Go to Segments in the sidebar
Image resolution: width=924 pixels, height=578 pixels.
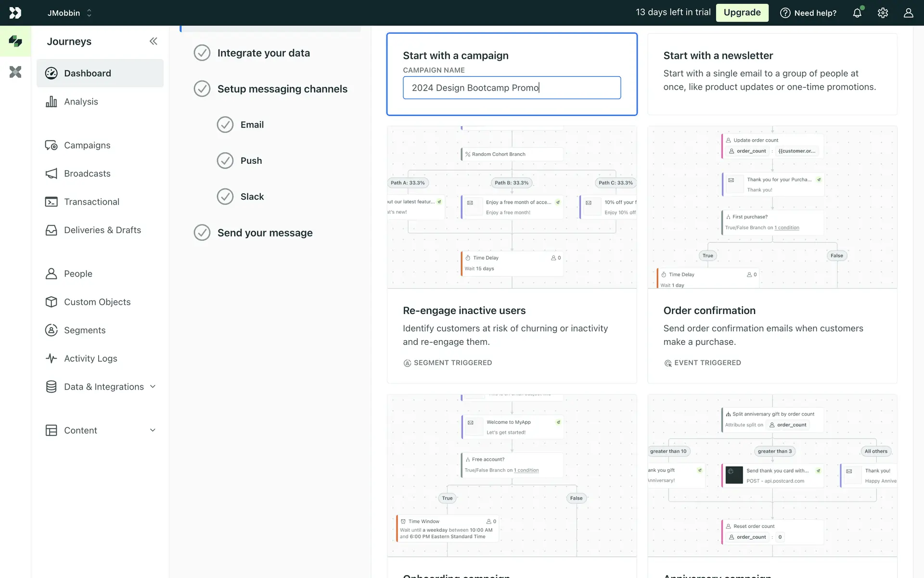85,330
